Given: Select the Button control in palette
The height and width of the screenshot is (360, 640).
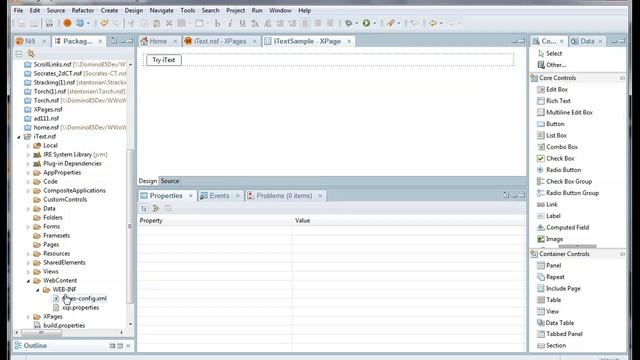Looking at the screenshot, I should pyautogui.click(x=551, y=124).
